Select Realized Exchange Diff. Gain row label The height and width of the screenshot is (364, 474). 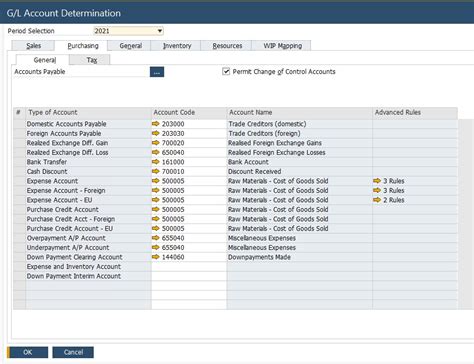88,143
